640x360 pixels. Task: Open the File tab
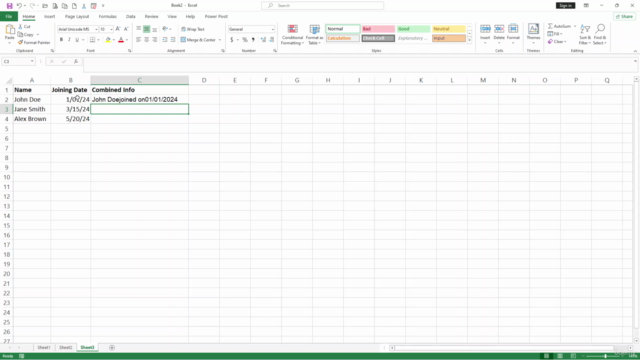point(9,16)
